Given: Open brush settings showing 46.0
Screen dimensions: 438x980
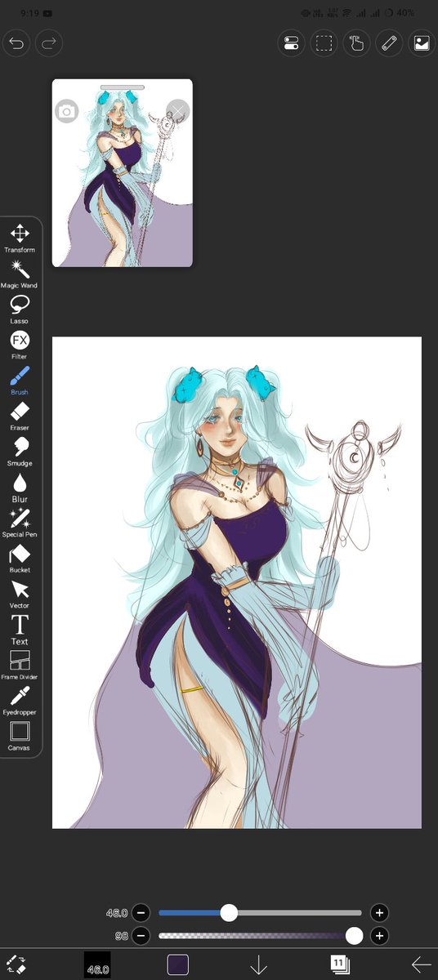Looking at the screenshot, I should (97, 965).
